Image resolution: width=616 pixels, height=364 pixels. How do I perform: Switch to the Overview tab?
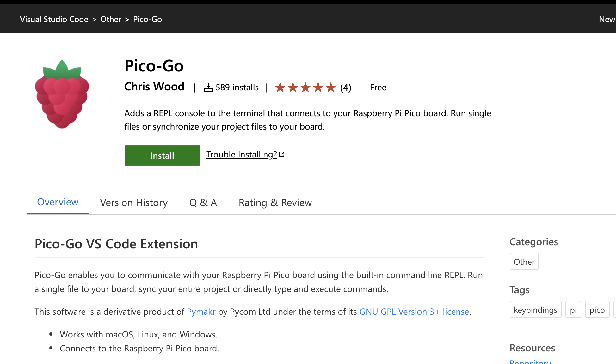[58, 202]
